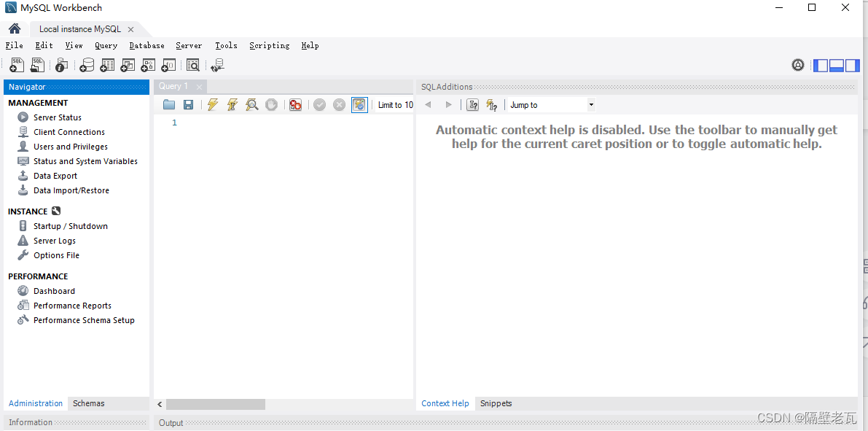Open the Tools menu

227,45
